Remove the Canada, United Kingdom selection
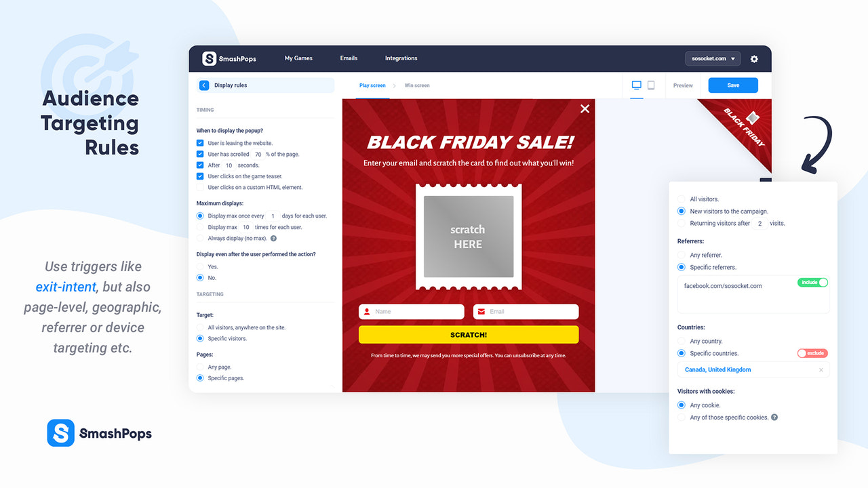 [821, 369]
